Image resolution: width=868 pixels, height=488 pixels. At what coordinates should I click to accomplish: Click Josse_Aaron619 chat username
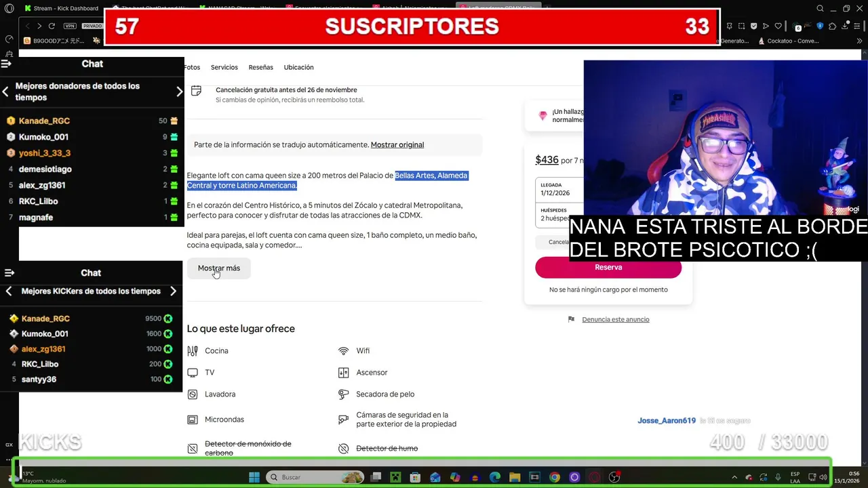click(667, 421)
